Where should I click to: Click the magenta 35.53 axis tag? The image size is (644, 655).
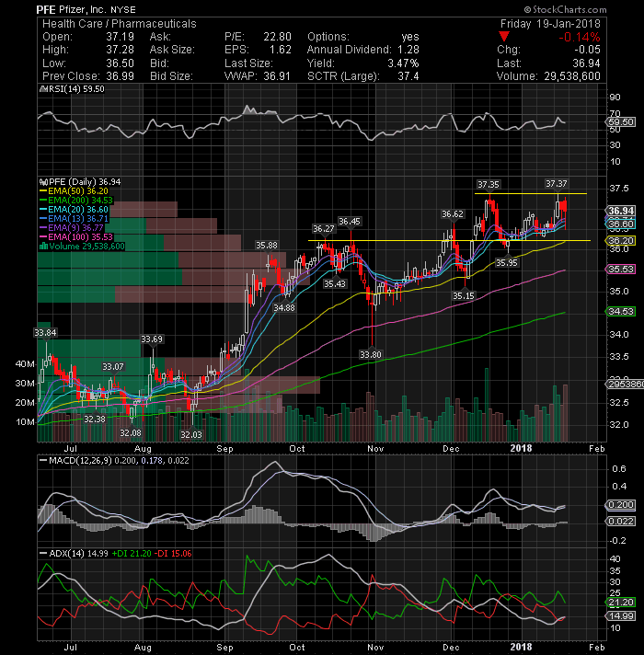point(621,269)
